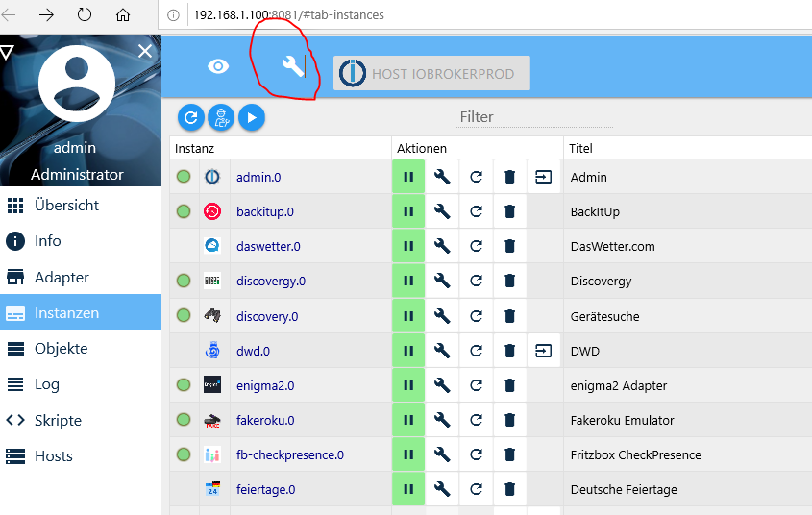
Task: Configure discovergy.0 with the wrench
Action: 442,281
